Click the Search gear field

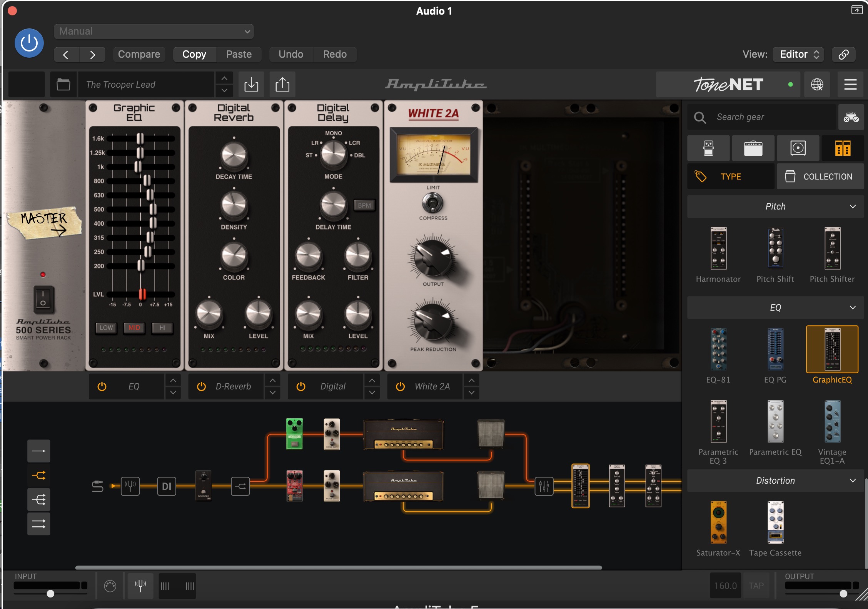click(x=762, y=117)
